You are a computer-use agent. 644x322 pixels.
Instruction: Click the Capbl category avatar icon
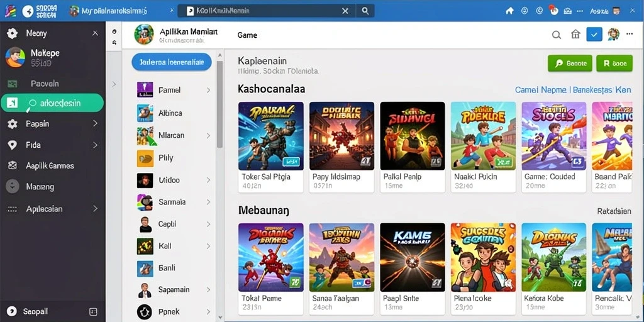[145, 225]
